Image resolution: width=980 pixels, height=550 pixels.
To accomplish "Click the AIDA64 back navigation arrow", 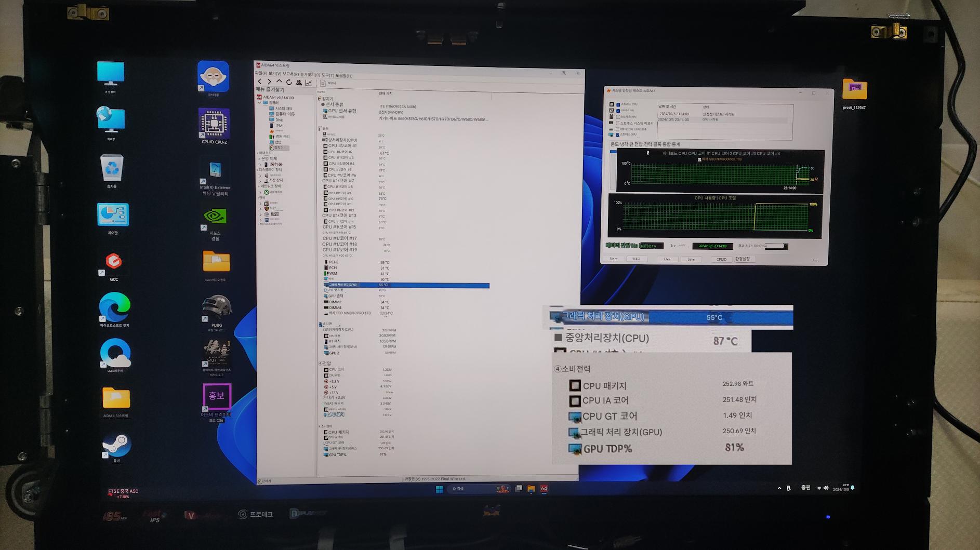I will 260,82.
